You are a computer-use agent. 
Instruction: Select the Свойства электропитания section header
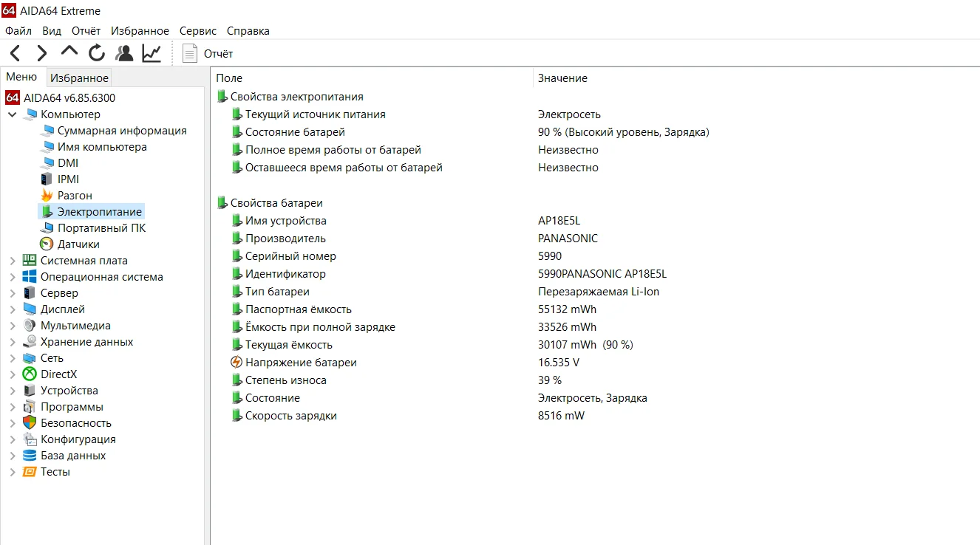click(296, 97)
